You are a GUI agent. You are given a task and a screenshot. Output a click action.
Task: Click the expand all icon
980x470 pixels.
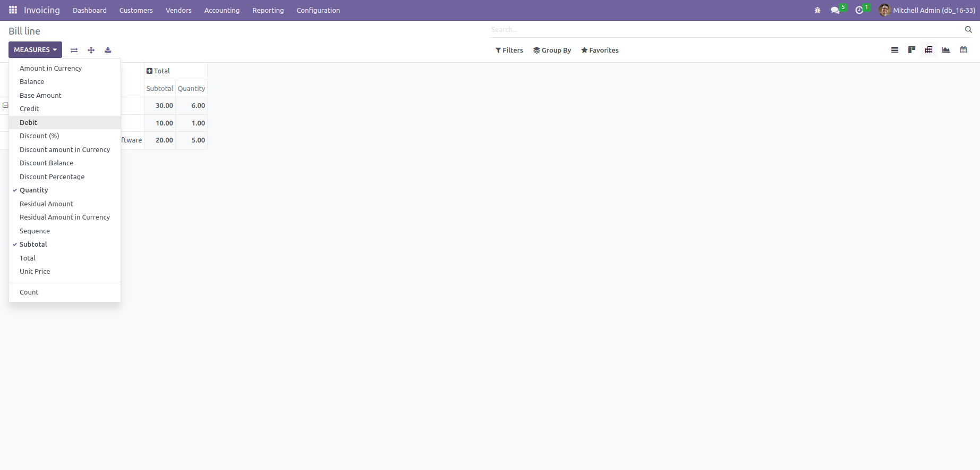click(x=91, y=50)
